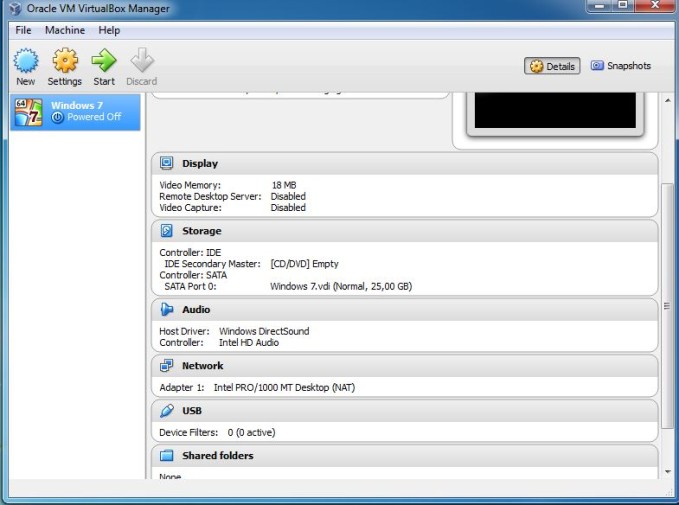Screen dimensions: 679x505
Task: Click the Device Filters 0 (0 active) value
Action: 252,433
